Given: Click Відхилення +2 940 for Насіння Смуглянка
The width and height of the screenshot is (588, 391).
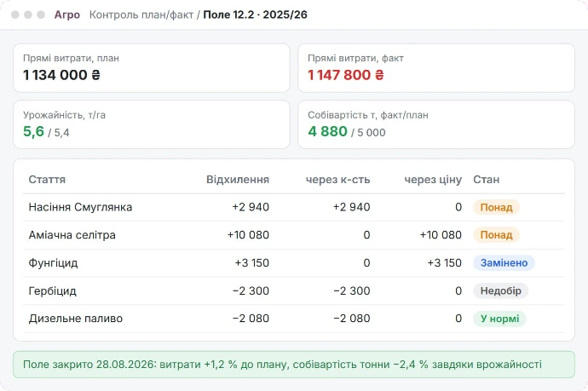Looking at the screenshot, I should pos(251,207).
